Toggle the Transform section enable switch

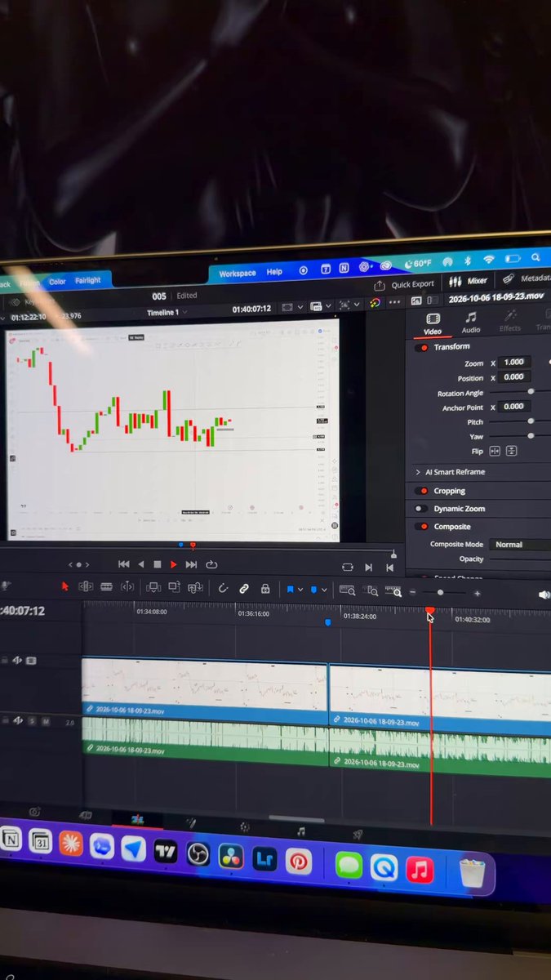[x=422, y=347]
